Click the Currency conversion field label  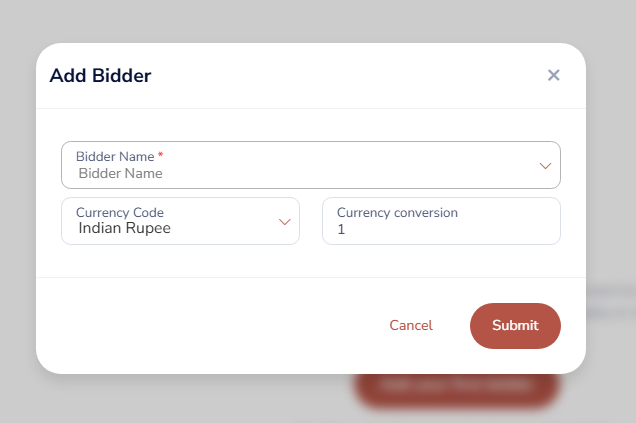[x=397, y=212]
